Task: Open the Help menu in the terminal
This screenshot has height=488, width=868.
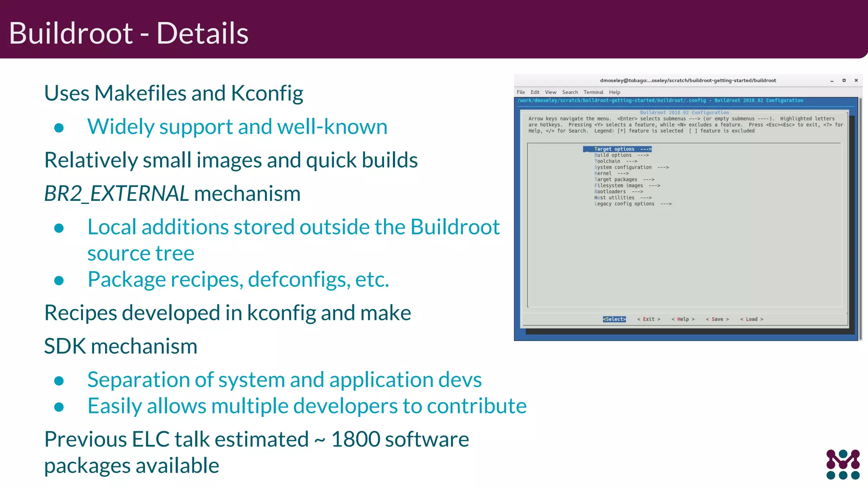Action: (x=615, y=92)
